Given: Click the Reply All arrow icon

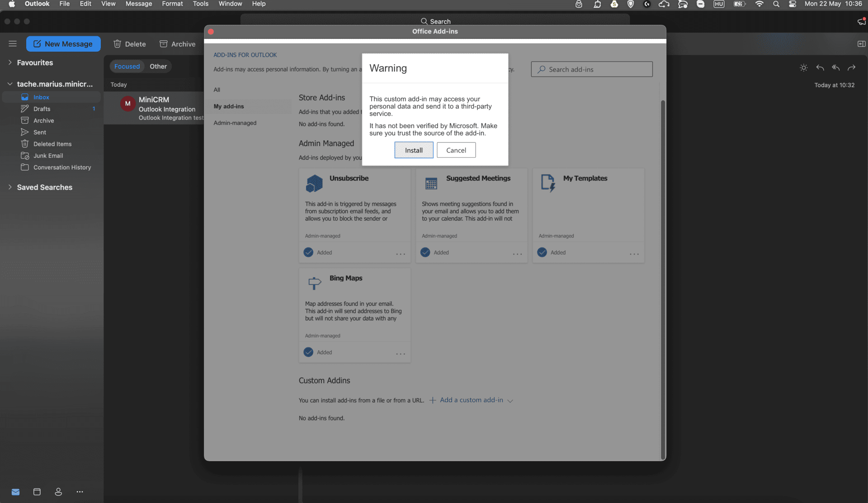Looking at the screenshot, I should [835, 67].
